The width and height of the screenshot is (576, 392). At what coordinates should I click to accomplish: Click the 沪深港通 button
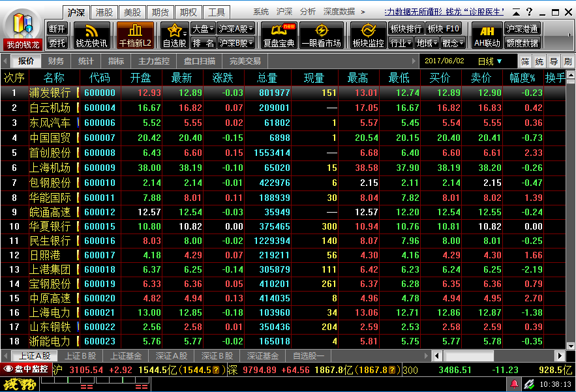click(x=522, y=28)
